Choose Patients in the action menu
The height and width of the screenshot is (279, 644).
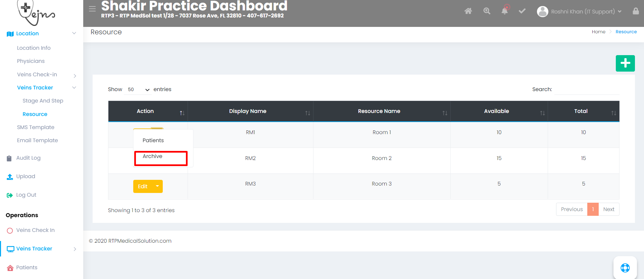(x=153, y=141)
